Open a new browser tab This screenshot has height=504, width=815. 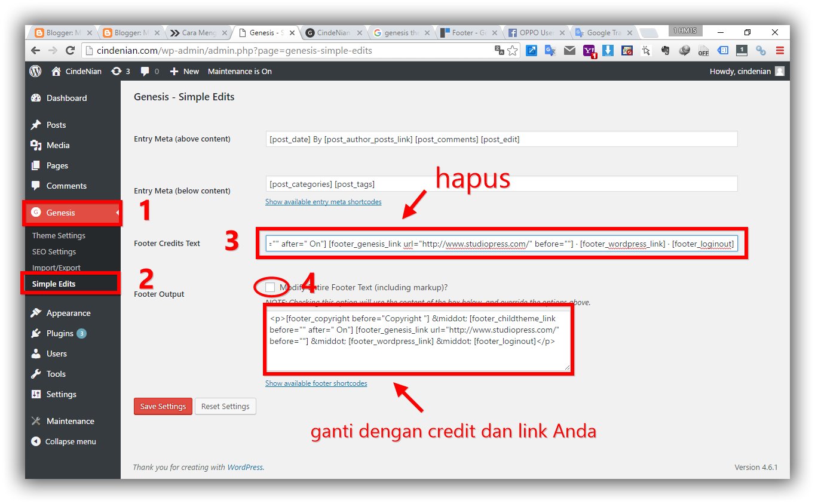coord(648,33)
